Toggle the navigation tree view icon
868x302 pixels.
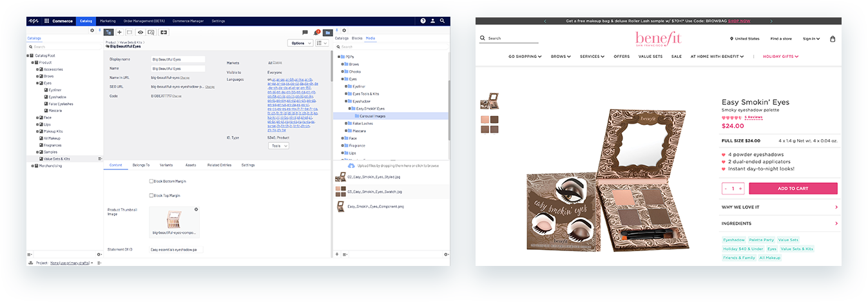pos(108,32)
